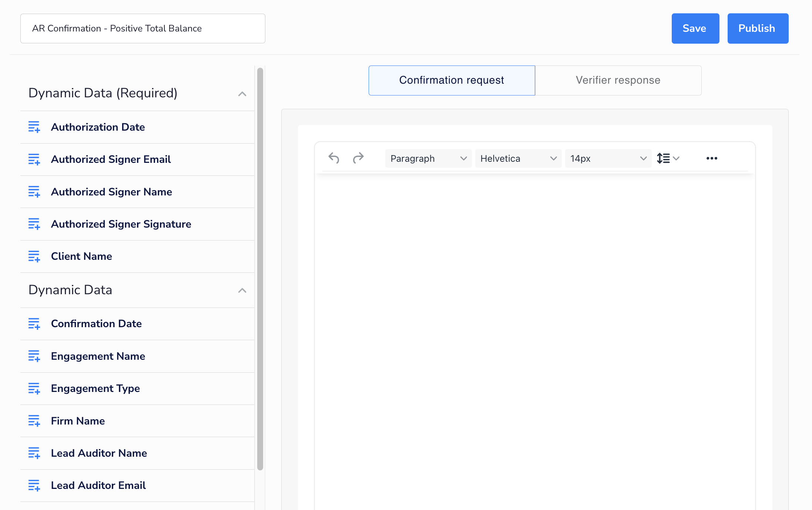
Task: Open the Helvetica font dropdown
Action: (x=518, y=158)
